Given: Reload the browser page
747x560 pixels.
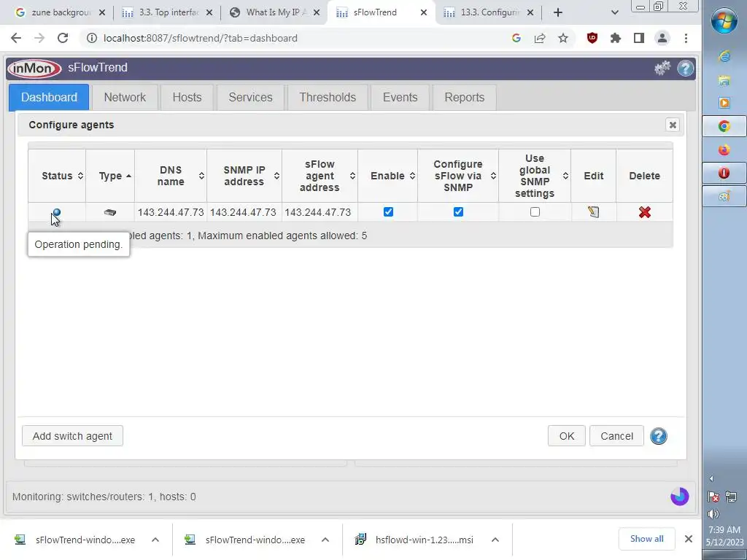Looking at the screenshot, I should pos(63,38).
